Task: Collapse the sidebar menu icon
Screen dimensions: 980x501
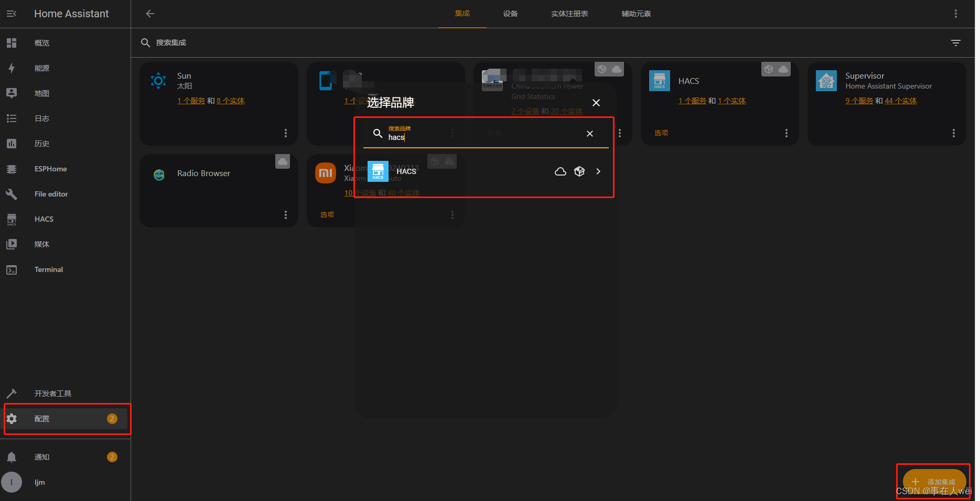Action: click(x=12, y=14)
